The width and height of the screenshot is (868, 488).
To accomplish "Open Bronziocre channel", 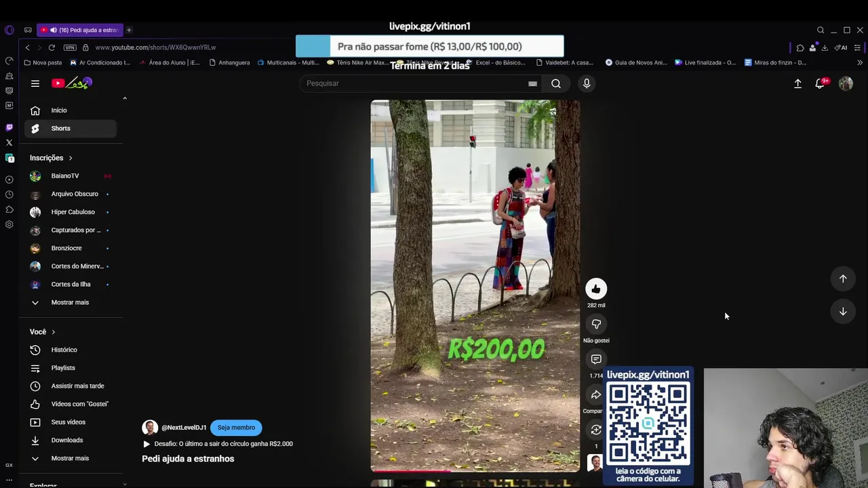I will (71, 248).
